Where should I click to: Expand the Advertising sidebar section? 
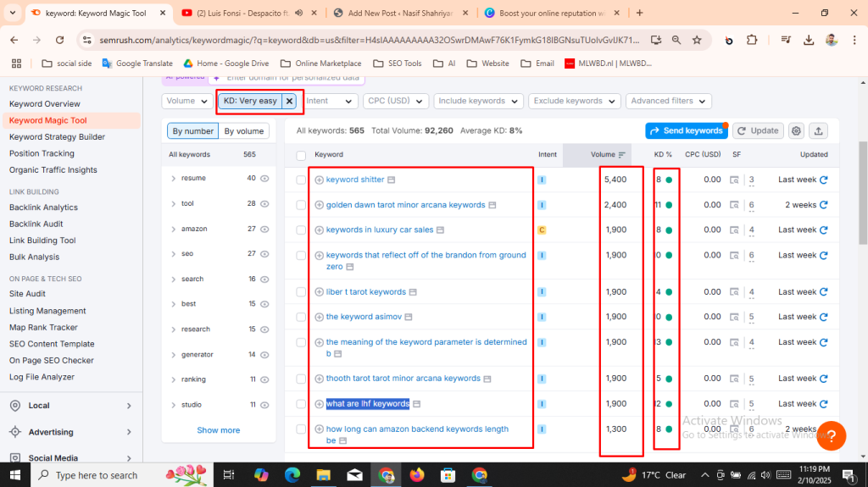pyautogui.click(x=129, y=432)
